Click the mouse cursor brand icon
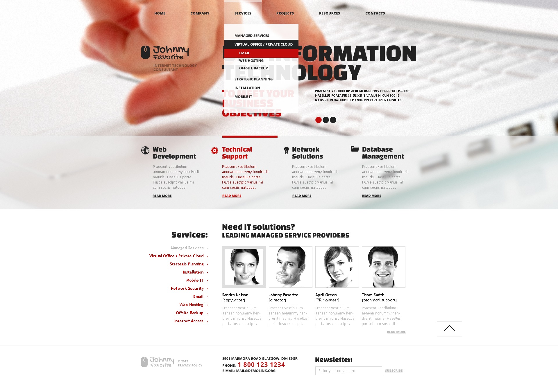Screen dimensions: 558x392 (x=146, y=52)
